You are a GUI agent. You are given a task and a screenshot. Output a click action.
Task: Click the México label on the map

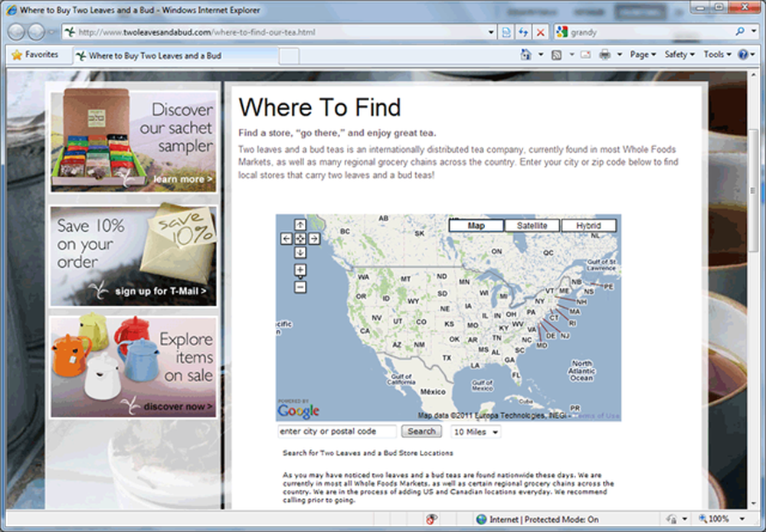[x=433, y=391]
